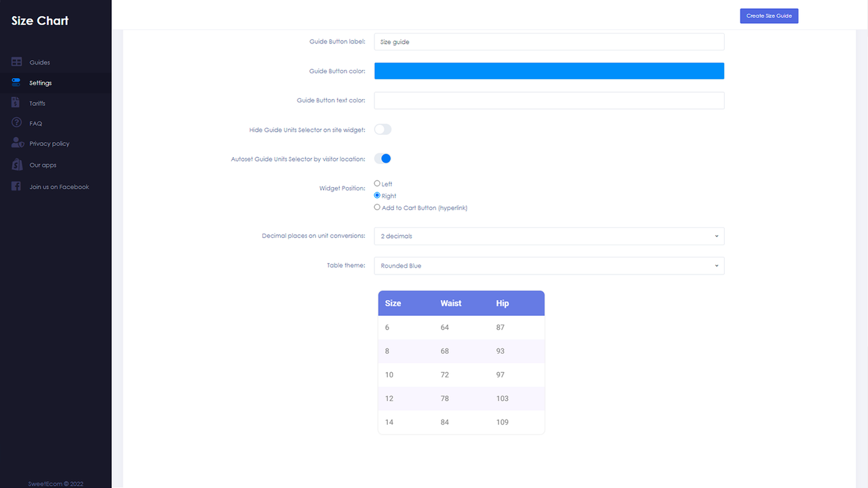Click the blue Guide Button color swatch
The height and width of the screenshot is (488, 868).
(x=549, y=70)
